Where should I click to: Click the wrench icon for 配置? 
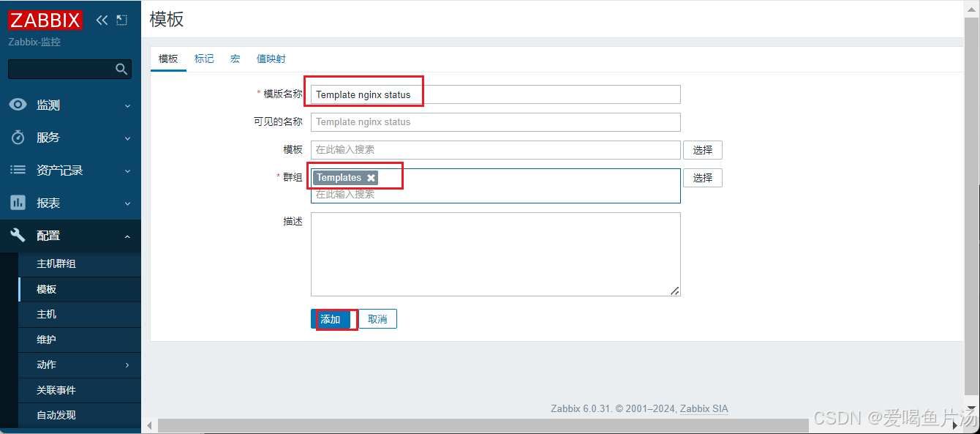click(x=18, y=236)
